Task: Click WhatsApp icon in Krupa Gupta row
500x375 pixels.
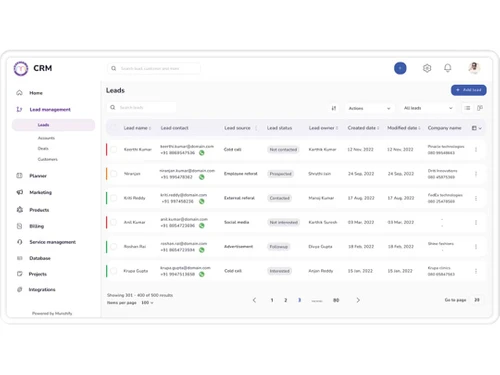Action: pos(202,275)
